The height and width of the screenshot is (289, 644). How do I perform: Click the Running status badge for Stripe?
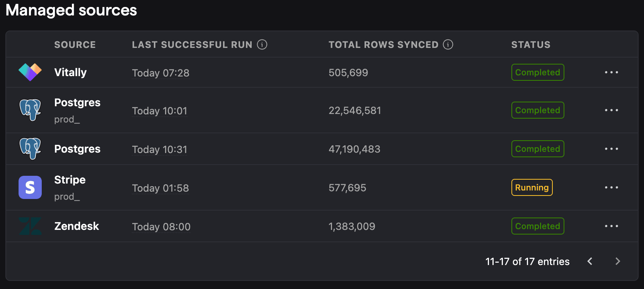532,187
